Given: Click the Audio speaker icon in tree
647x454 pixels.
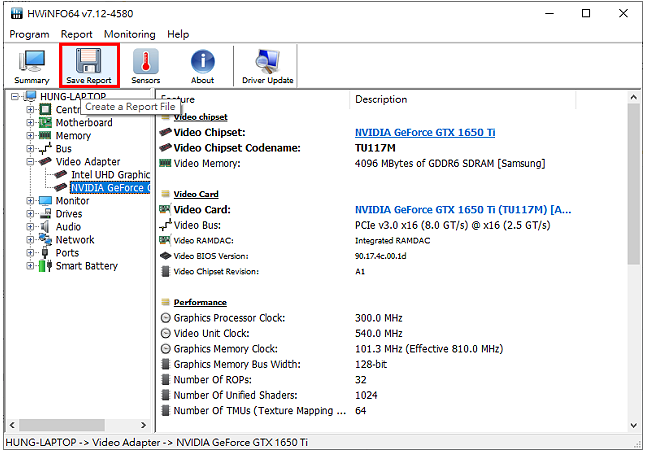Looking at the screenshot, I should (x=45, y=227).
